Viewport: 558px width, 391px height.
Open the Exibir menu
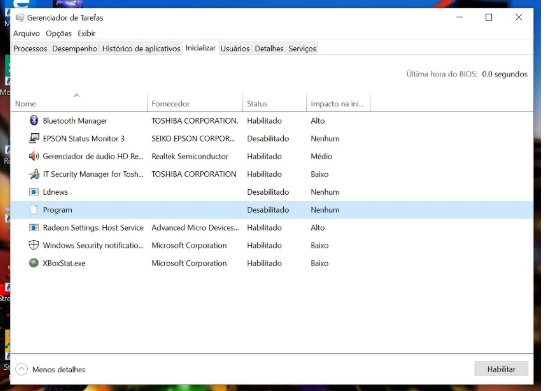tap(86, 33)
